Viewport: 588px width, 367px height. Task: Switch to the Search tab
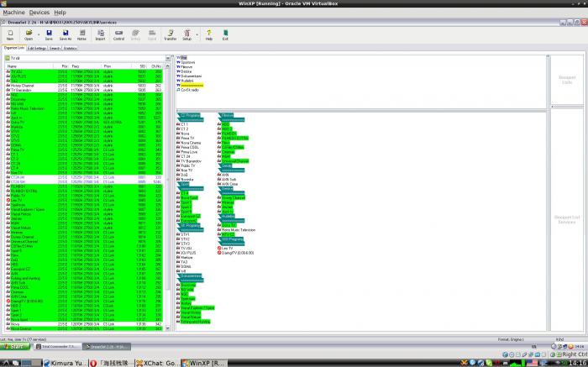coord(55,49)
